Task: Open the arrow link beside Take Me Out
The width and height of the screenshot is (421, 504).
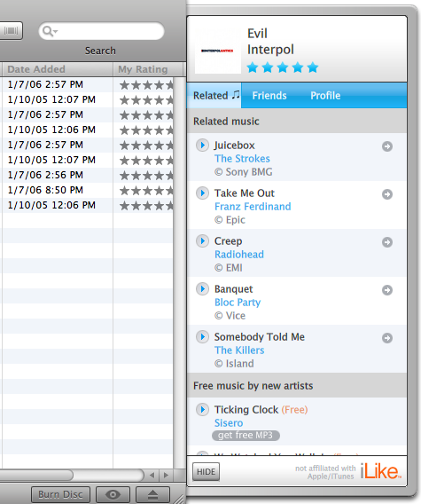Action: 387,194
